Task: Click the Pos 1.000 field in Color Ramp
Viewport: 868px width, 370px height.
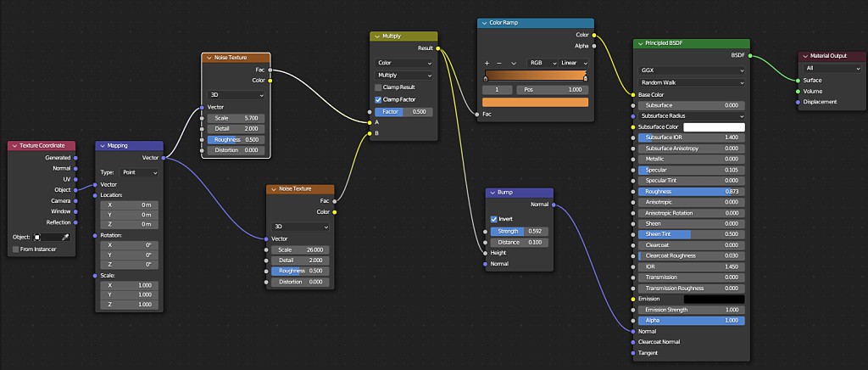Action: point(553,90)
